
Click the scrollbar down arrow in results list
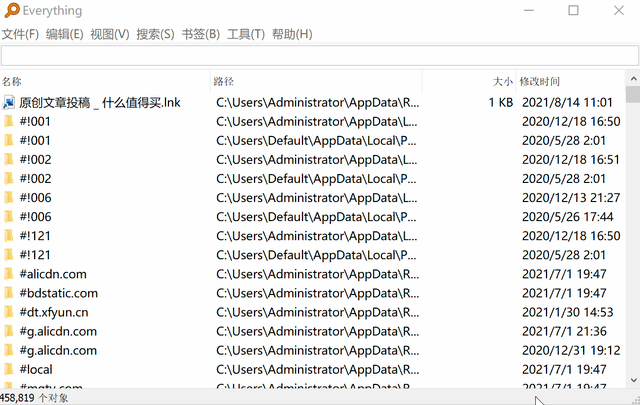633,380
